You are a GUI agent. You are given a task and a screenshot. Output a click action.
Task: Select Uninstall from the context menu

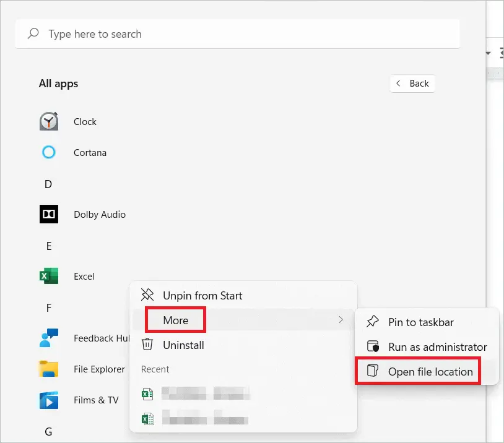click(x=243, y=345)
